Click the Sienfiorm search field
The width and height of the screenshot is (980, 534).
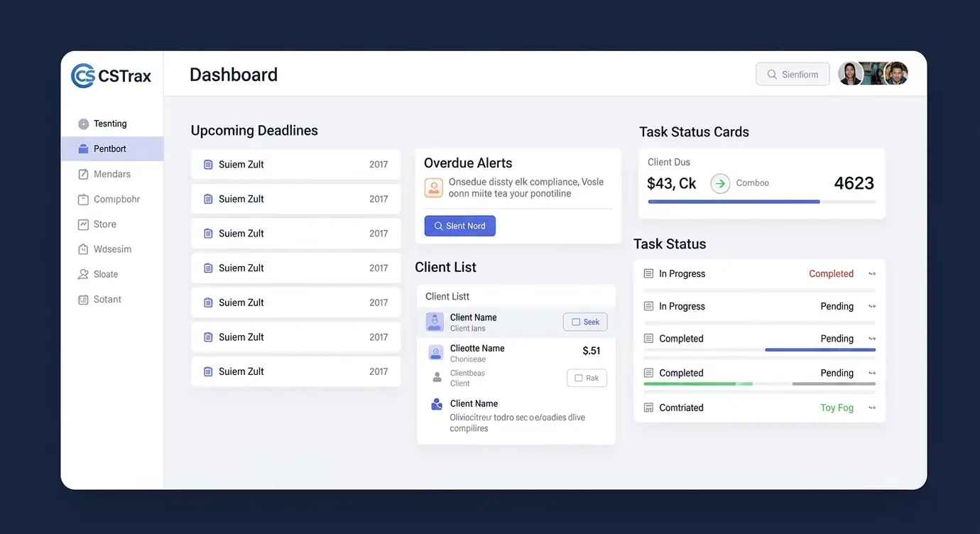pyautogui.click(x=793, y=75)
